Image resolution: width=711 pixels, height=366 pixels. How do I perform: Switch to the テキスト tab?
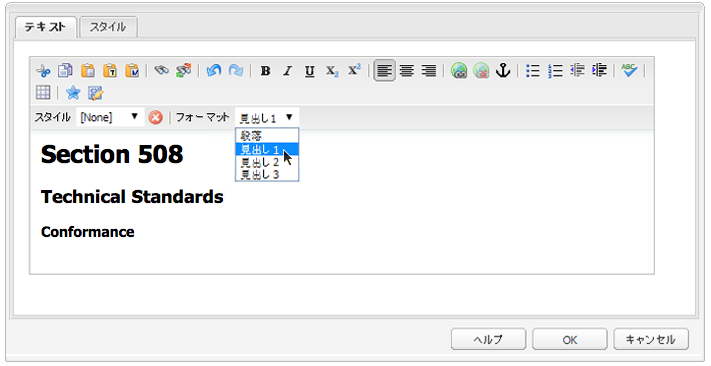pyautogui.click(x=45, y=27)
